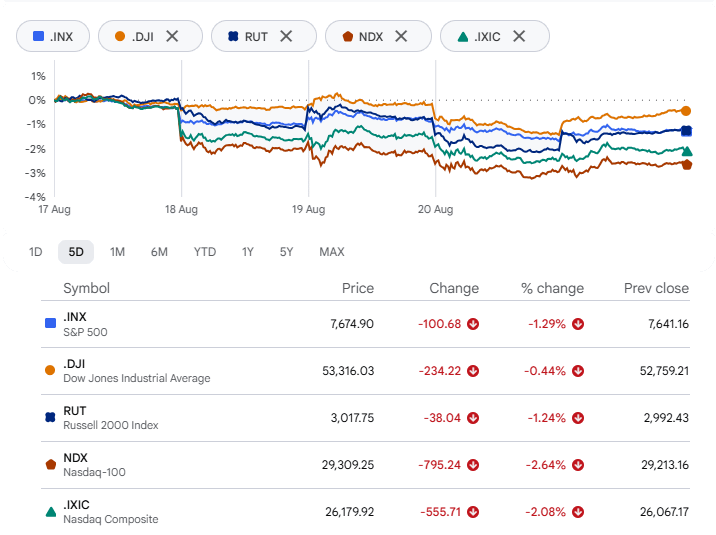The image size is (716, 535).
Task: Click the down arrow beside -1.24%
Action: [578, 418]
